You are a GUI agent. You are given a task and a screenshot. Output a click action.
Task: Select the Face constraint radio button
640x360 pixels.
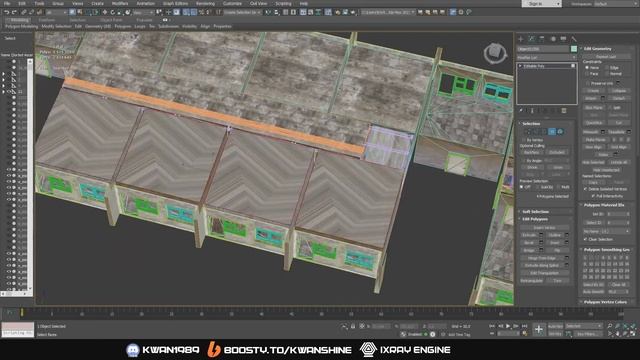click(587, 74)
